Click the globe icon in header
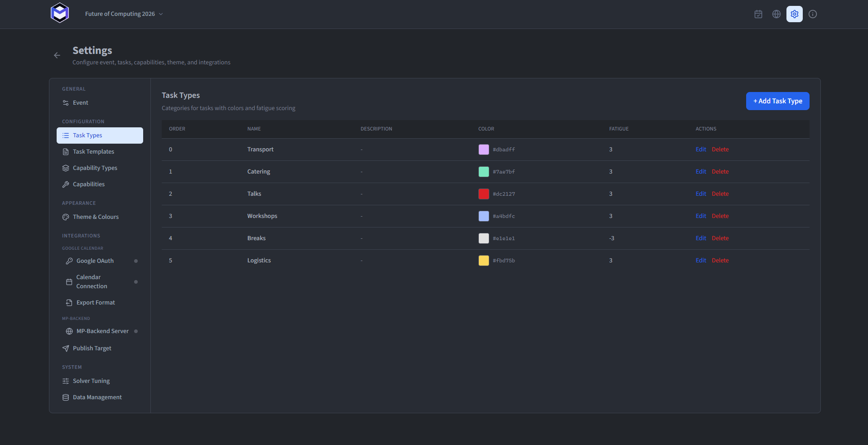 tap(776, 14)
